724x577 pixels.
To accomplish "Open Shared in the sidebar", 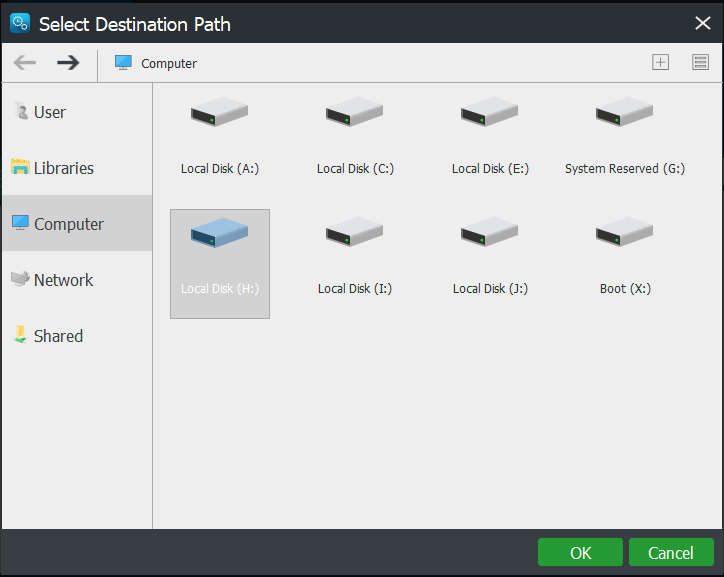I will [x=77, y=336].
